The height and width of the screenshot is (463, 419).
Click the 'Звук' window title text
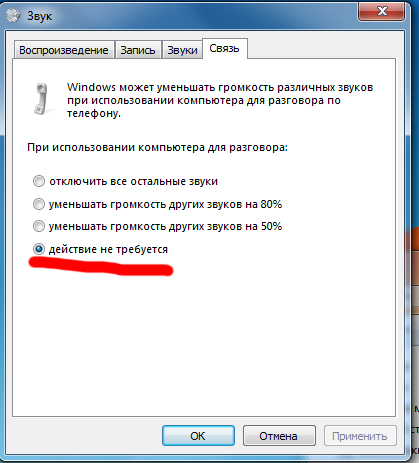click(x=39, y=16)
